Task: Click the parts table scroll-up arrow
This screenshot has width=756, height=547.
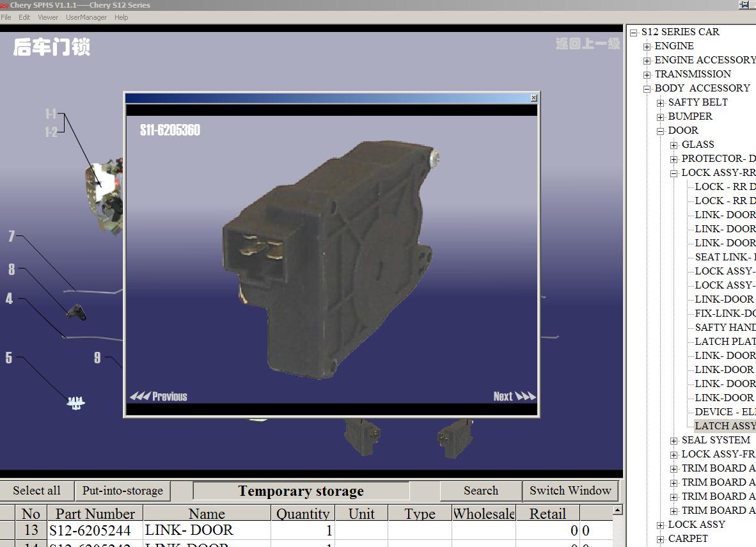Action: pyautogui.click(x=618, y=510)
